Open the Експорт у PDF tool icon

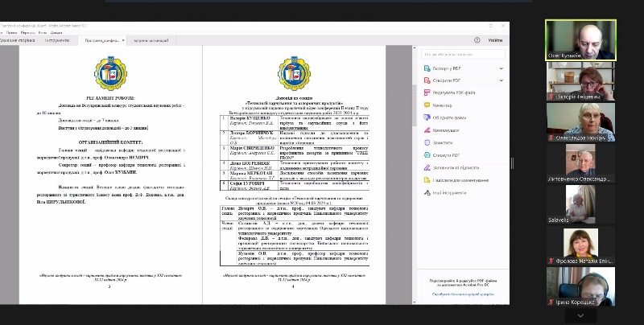(x=427, y=68)
